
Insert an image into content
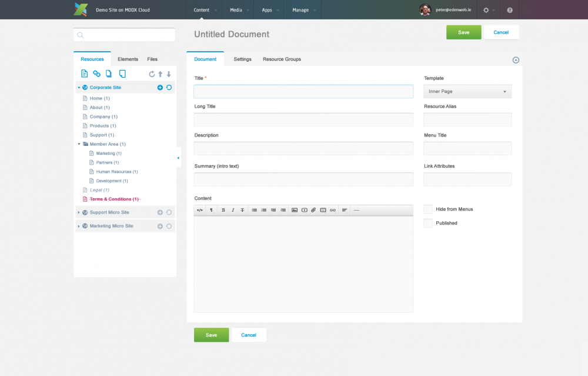click(295, 210)
